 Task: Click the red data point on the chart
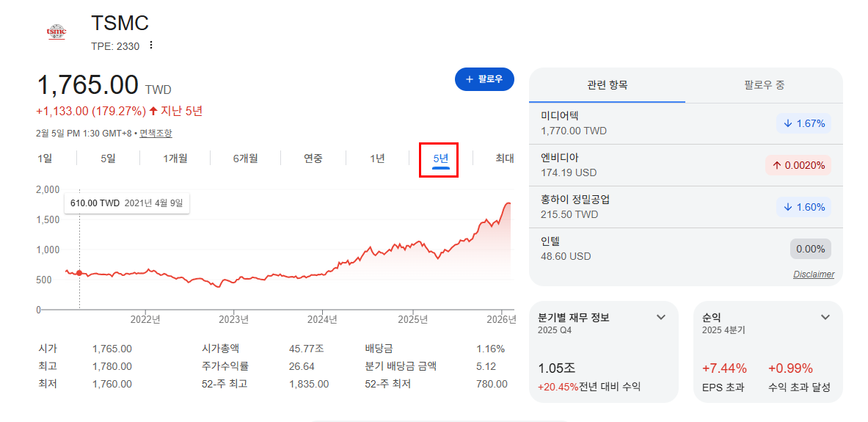coord(79,272)
